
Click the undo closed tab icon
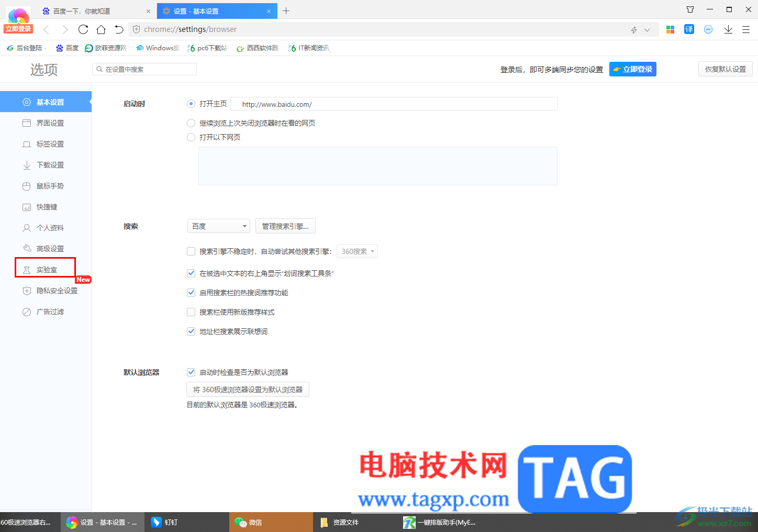click(x=119, y=29)
